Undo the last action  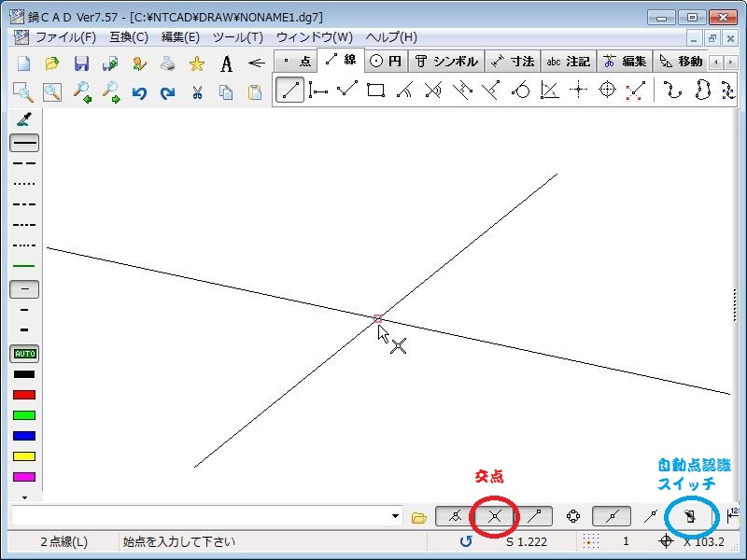click(139, 91)
